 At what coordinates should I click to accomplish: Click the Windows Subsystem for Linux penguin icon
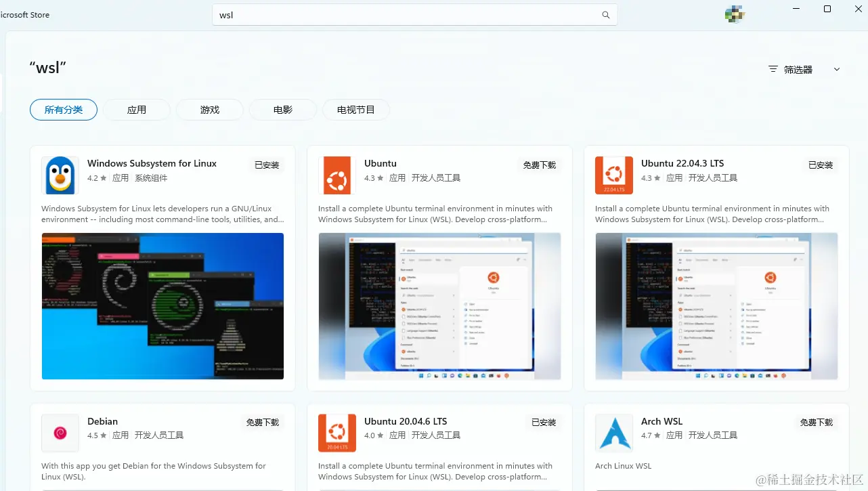pyautogui.click(x=60, y=175)
